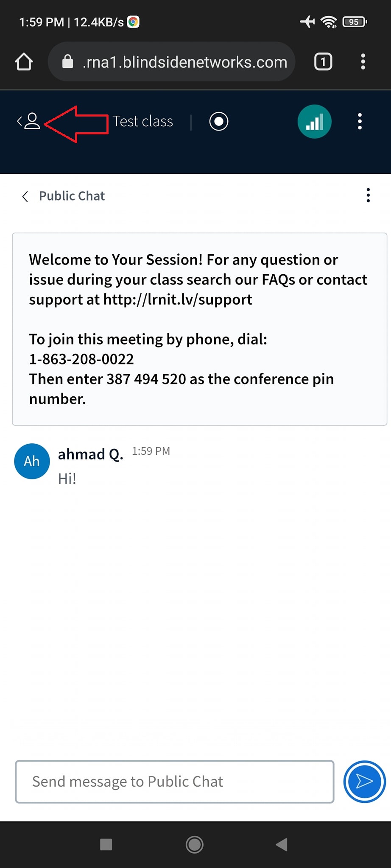Open browser tab switcher
The height and width of the screenshot is (868, 391).
click(x=323, y=62)
